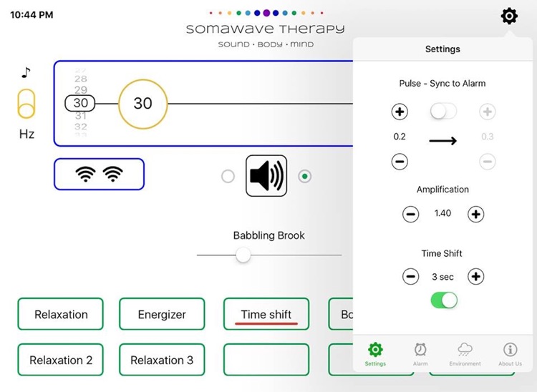The height and width of the screenshot is (392, 537).
Task: Toggle the Pulse Sync to Alarm switch
Action: (x=443, y=111)
